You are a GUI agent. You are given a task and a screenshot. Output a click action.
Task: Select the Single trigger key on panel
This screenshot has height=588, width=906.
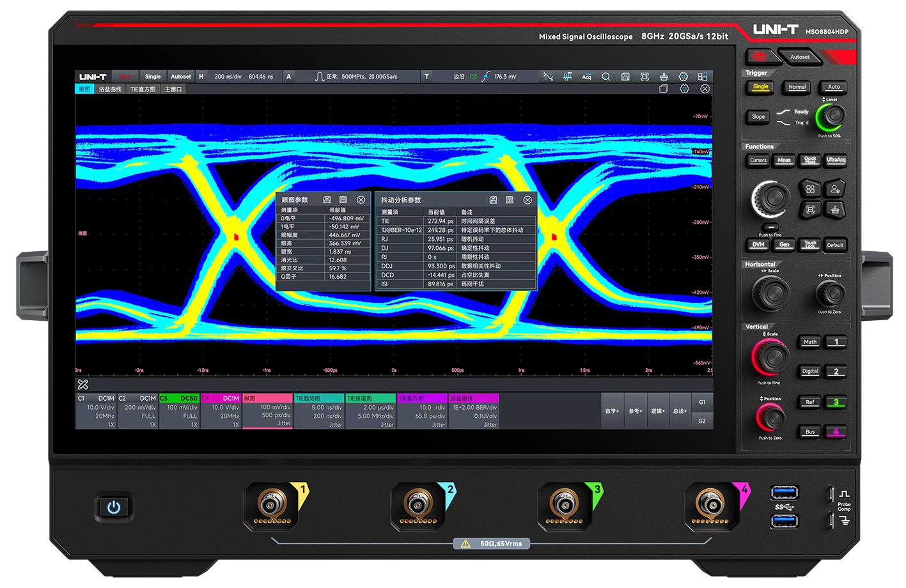point(760,87)
